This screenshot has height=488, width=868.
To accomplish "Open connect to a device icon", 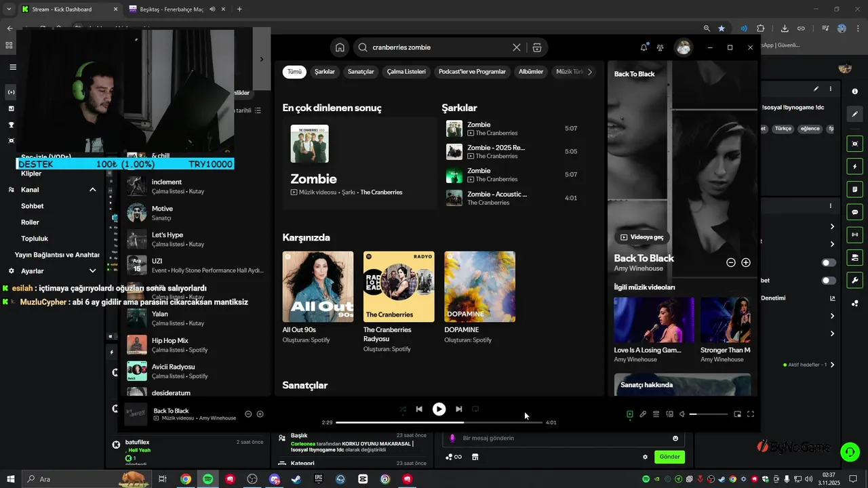I will [x=669, y=414].
